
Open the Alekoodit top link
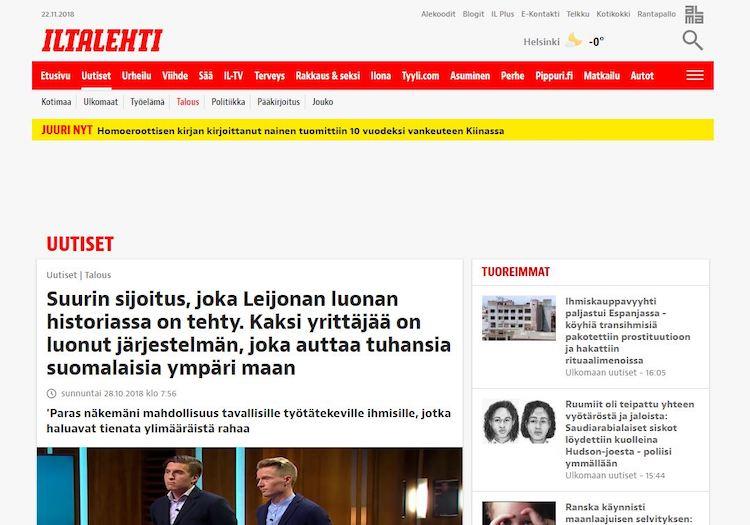pyautogui.click(x=438, y=14)
